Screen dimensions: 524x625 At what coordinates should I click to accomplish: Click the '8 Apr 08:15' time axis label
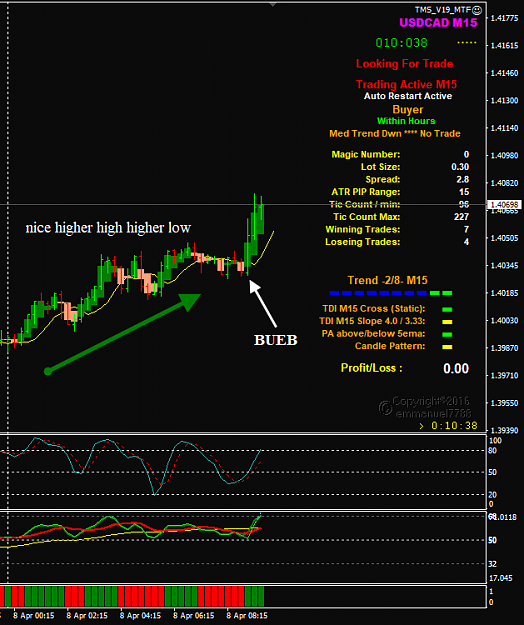pyautogui.click(x=247, y=615)
